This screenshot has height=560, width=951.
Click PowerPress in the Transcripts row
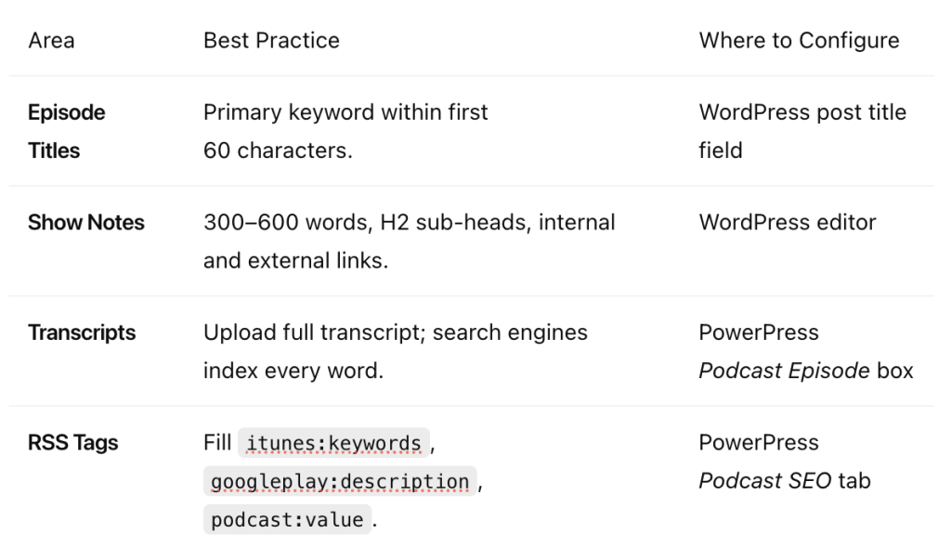coord(759,332)
